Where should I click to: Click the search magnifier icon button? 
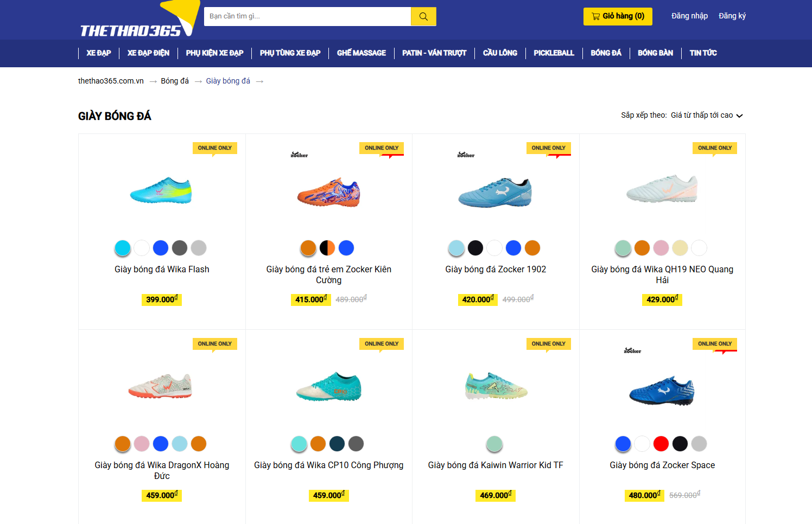coord(423,16)
